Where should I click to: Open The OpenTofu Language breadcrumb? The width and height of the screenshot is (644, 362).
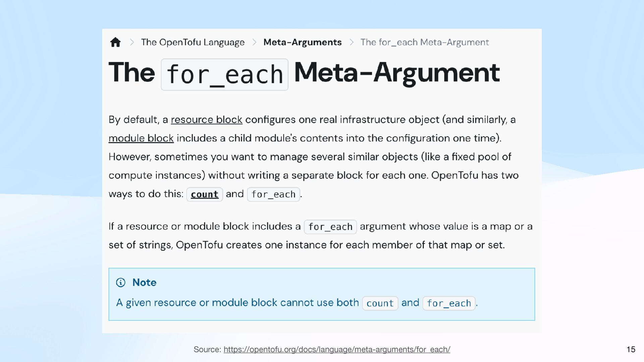pyautogui.click(x=193, y=42)
